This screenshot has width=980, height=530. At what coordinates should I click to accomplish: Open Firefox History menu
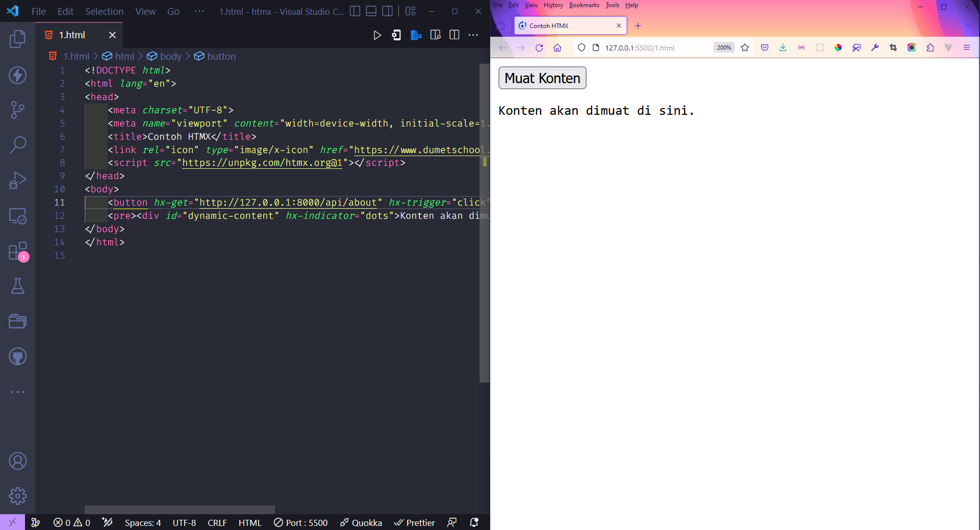[x=554, y=5]
